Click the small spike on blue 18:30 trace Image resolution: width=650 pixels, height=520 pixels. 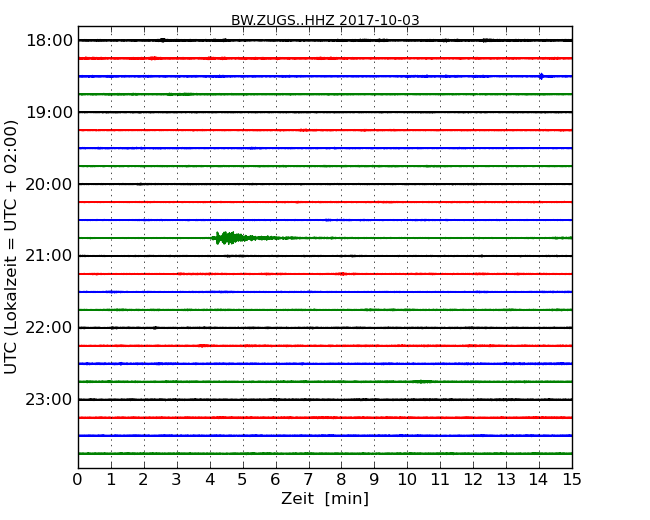point(541,76)
